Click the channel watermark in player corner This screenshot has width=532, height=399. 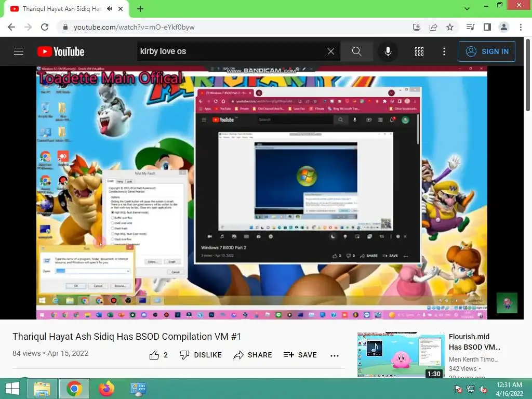[x=507, y=303]
